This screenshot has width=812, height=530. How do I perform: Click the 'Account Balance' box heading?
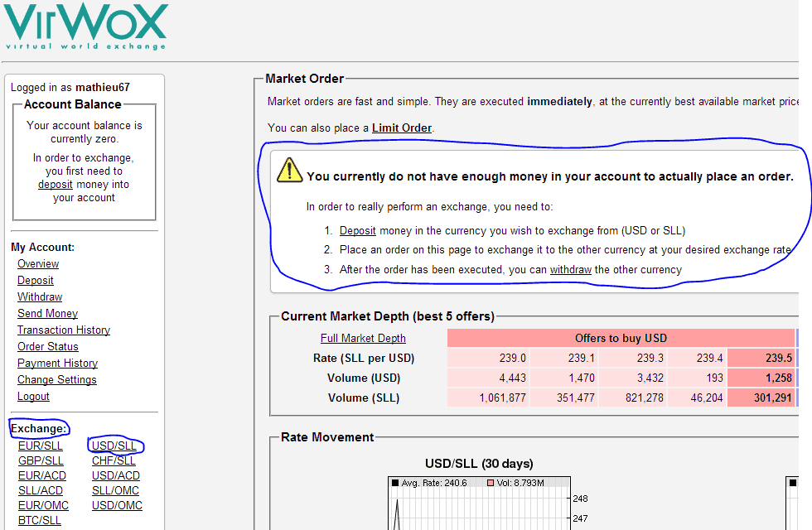[x=73, y=104]
